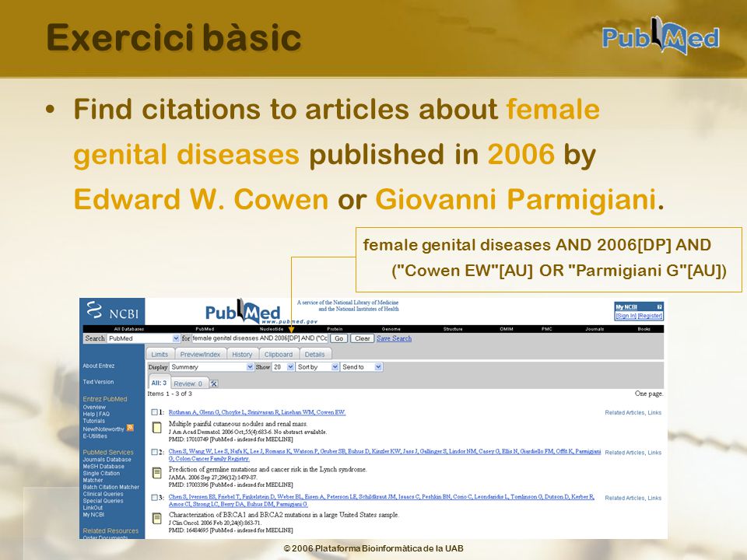Open Books in the black nav bar
The width and height of the screenshot is (747, 560).
pyautogui.click(x=644, y=329)
